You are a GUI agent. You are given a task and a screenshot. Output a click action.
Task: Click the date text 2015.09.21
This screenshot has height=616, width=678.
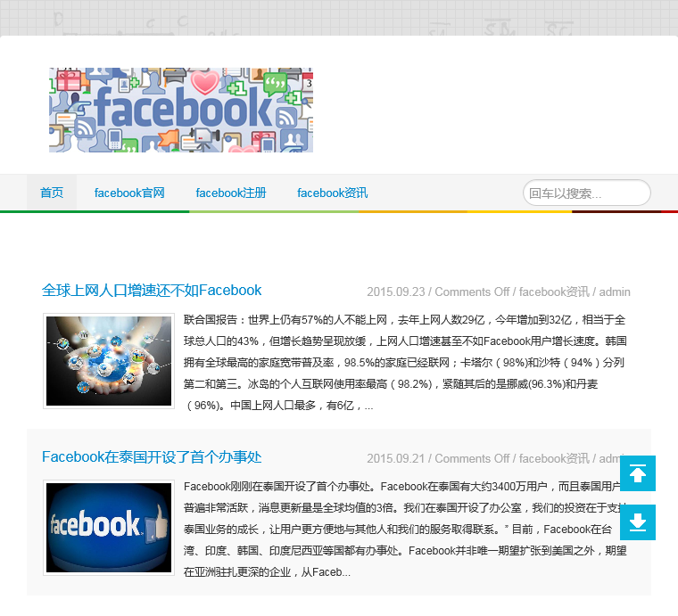tap(396, 458)
